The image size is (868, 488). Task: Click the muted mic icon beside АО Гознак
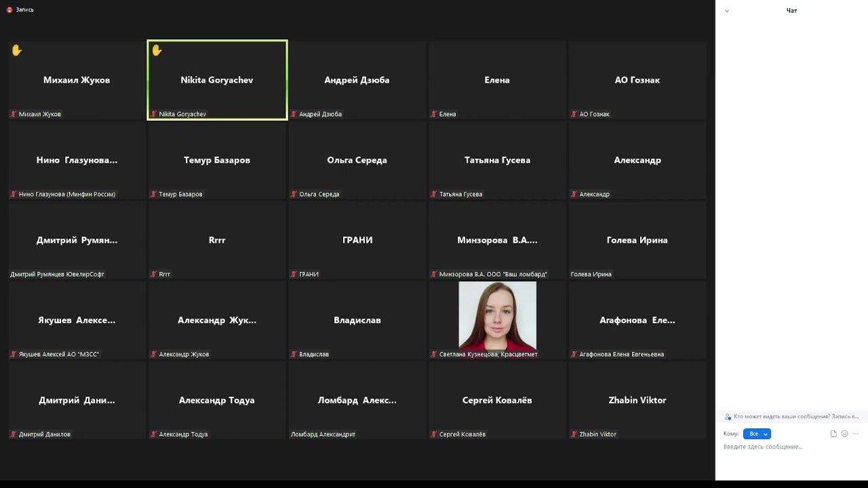(x=574, y=114)
